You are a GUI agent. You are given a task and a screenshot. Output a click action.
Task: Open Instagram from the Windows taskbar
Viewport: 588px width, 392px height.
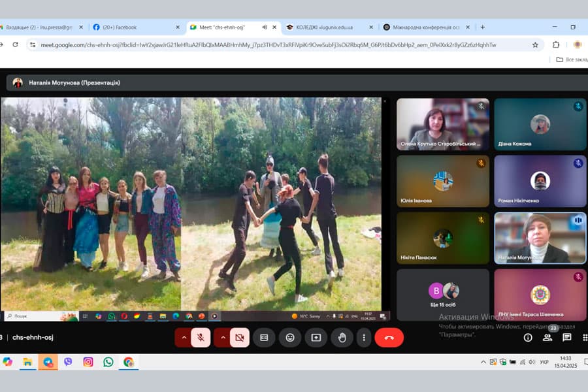pyautogui.click(x=88, y=362)
